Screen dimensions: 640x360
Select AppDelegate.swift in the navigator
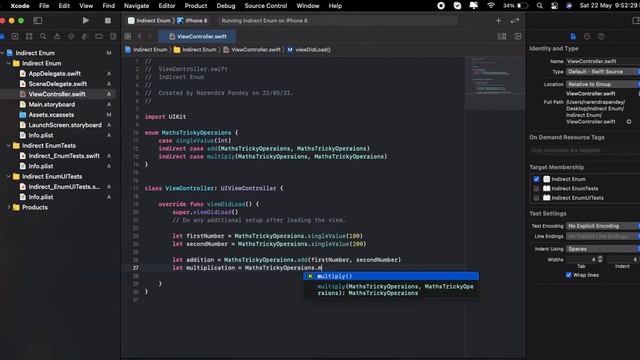tap(54, 73)
